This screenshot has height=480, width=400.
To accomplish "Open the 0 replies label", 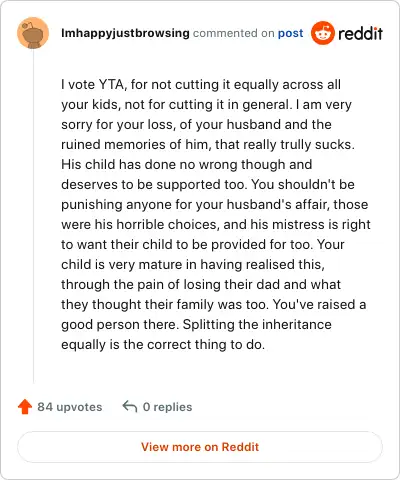I will click(167, 407).
